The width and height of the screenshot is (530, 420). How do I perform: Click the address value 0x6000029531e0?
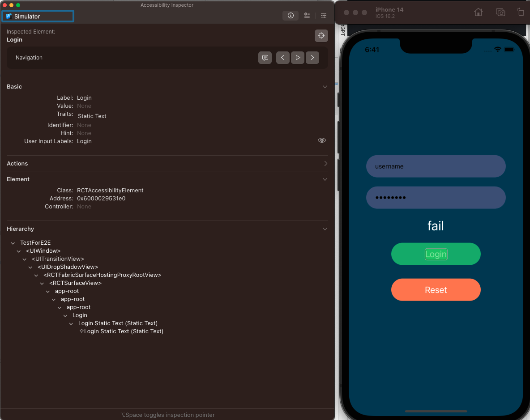101,199
